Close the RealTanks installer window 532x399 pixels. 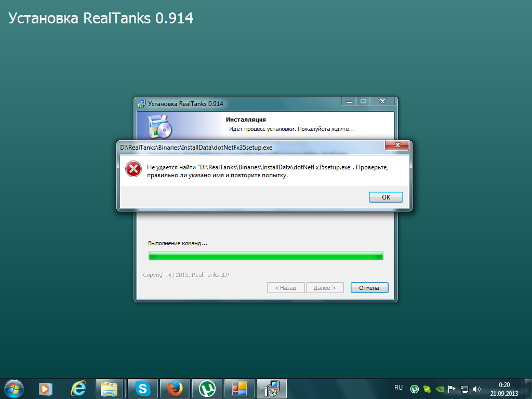[x=382, y=101]
